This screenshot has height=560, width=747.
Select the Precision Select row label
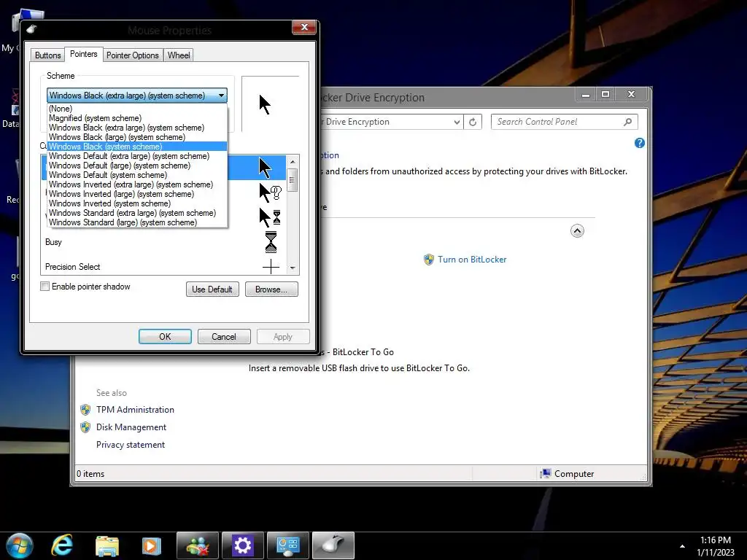72,267
